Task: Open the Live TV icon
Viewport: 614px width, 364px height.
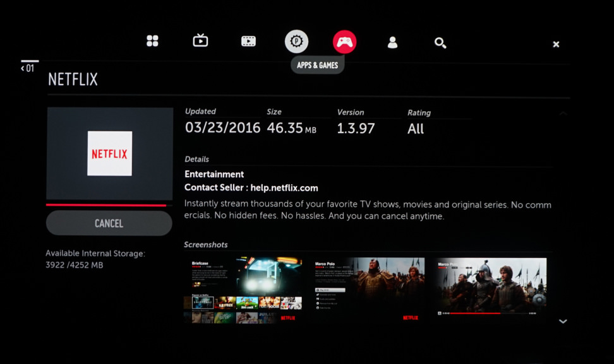Action: point(200,40)
